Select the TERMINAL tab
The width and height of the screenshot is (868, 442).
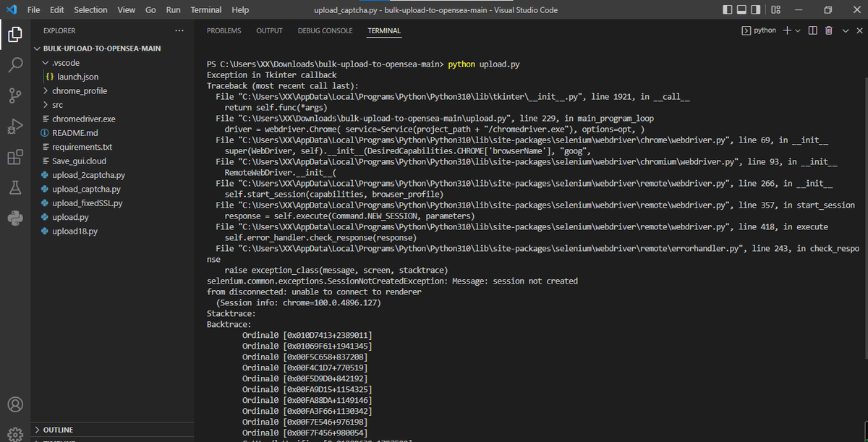(384, 30)
